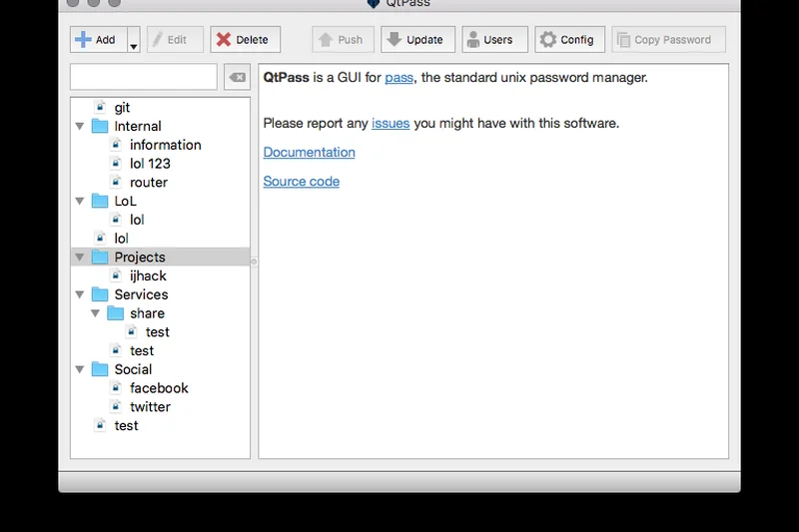The width and height of the screenshot is (799, 532).
Task: Click the Update download arrow button
Action: 417,40
